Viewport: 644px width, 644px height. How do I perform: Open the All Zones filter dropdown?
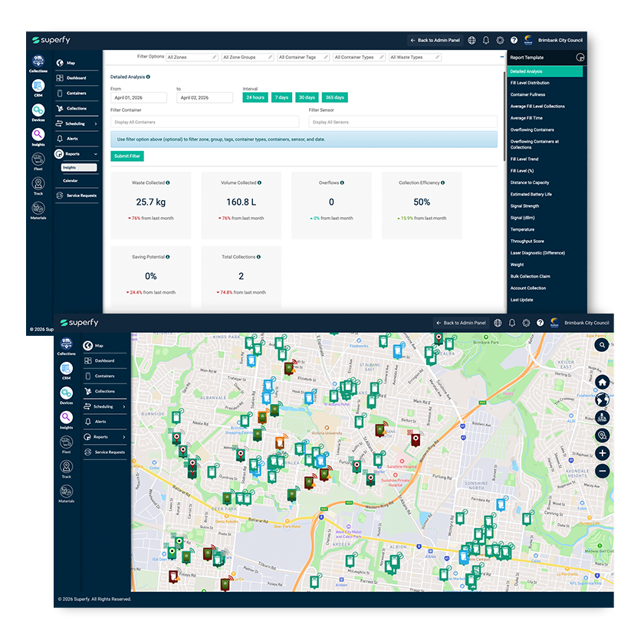click(192, 58)
